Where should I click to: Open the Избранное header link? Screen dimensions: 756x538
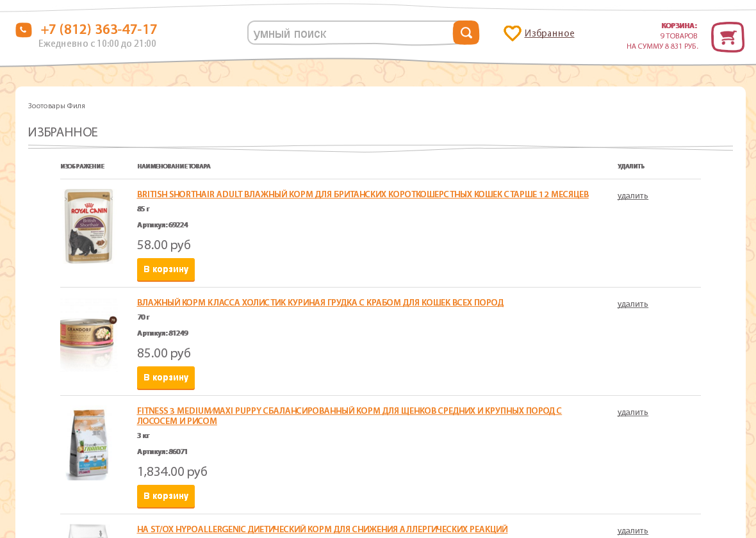pyautogui.click(x=549, y=33)
